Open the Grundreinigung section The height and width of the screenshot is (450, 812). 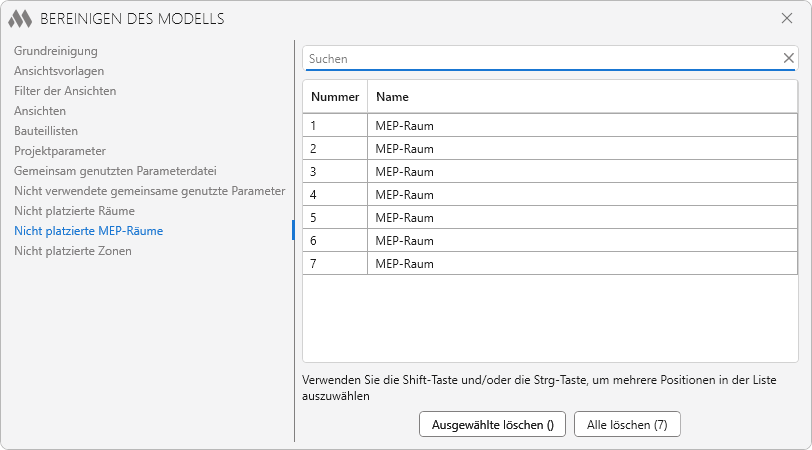tap(56, 51)
